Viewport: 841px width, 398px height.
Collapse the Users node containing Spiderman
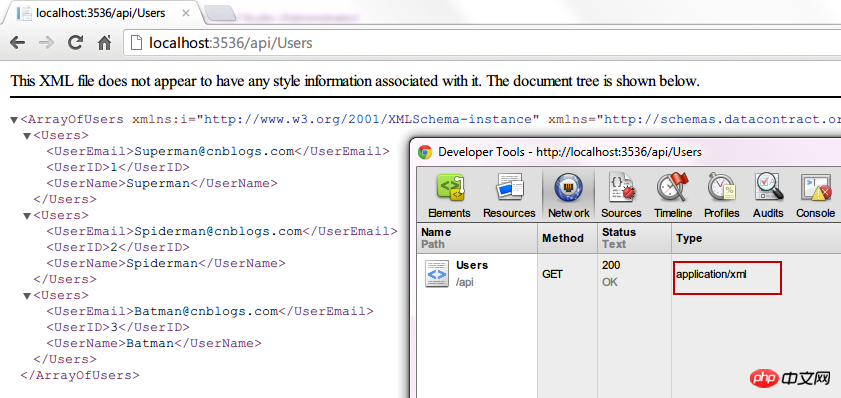coord(27,216)
